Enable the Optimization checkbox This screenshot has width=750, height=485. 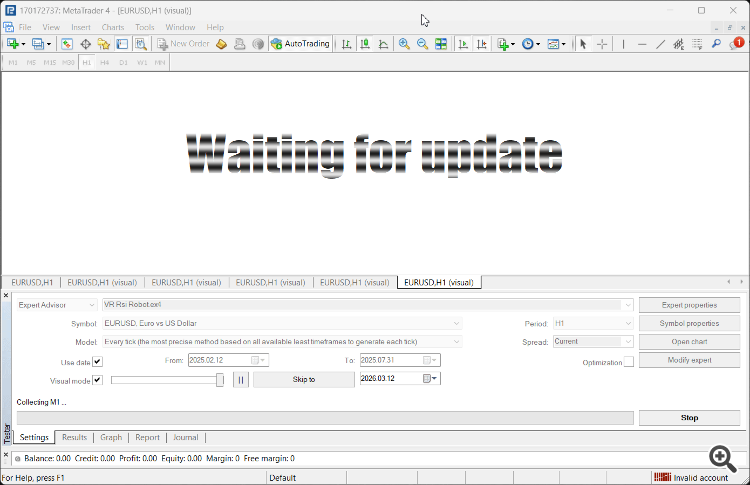(629, 362)
